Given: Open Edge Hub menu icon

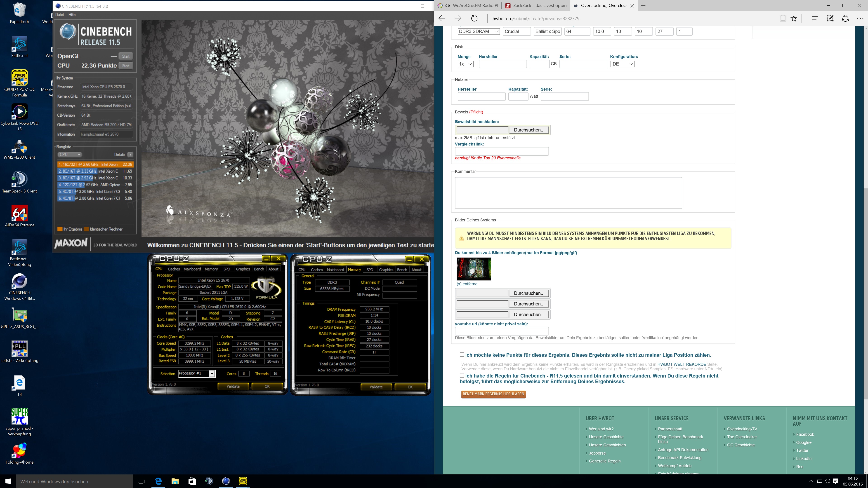Looking at the screenshot, I should coord(815,19).
